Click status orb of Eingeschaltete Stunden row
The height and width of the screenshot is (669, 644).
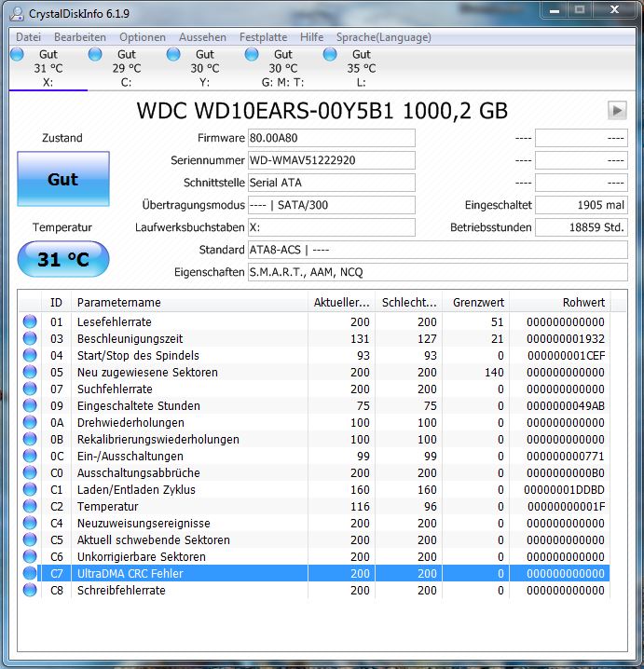[x=30, y=405]
